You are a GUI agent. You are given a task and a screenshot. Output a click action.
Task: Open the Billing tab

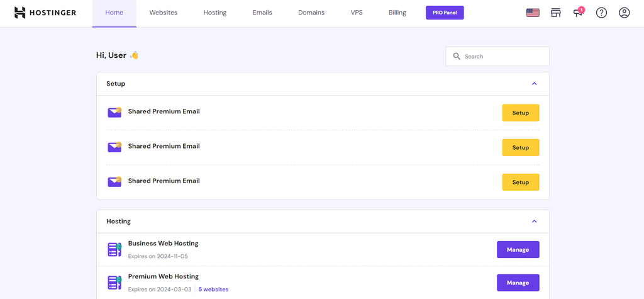pyautogui.click(x=397, y=13)
